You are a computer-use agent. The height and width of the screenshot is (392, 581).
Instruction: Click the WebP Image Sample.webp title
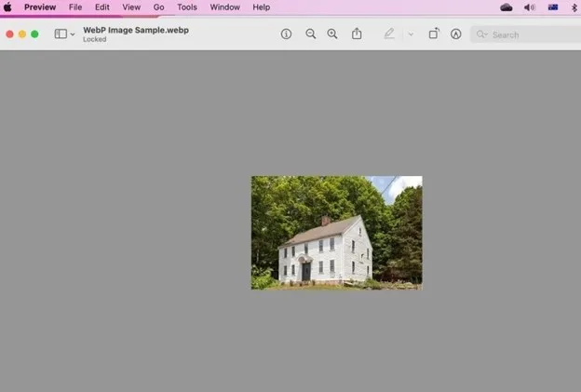[x=135, y=30]
